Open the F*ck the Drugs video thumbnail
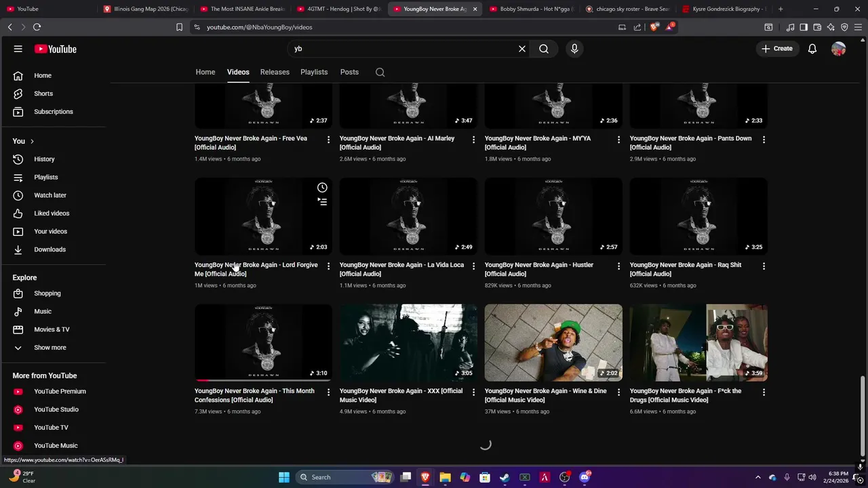 698,343
